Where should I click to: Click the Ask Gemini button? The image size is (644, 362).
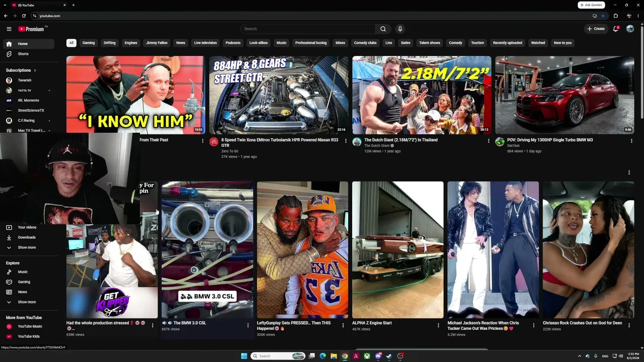pos(591,5)
